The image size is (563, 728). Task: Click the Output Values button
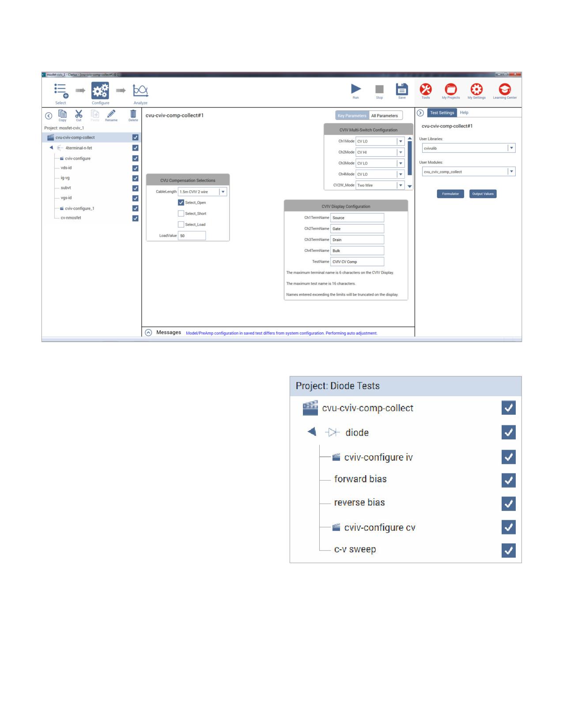coord(483,194)
